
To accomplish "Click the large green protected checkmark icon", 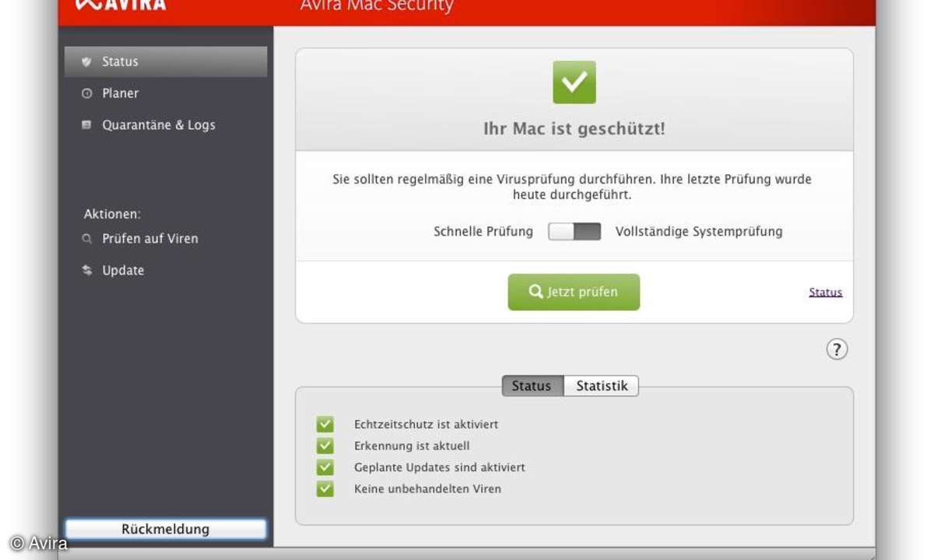I will 574,82.
